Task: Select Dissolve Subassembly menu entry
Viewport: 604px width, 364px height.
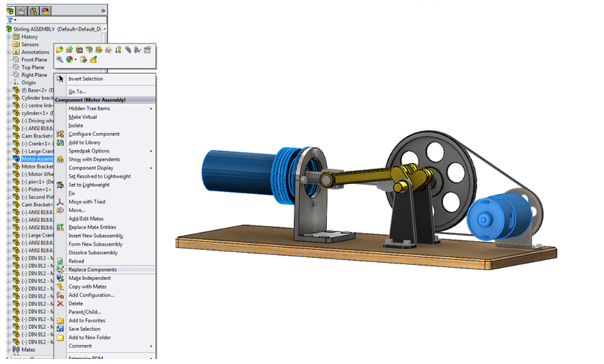Action: (x=95, y=252)
